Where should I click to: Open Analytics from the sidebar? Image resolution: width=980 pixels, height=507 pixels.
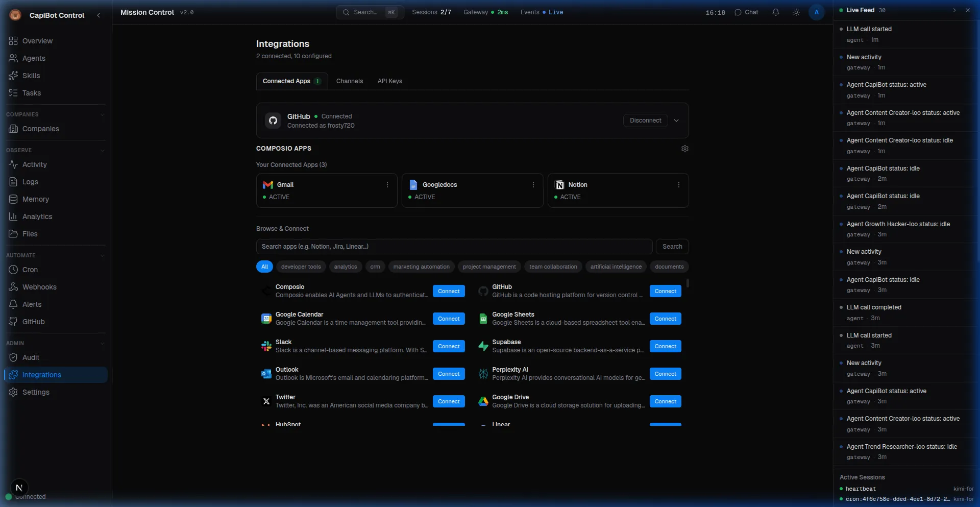pyautogui.click(x=37, y=216)
